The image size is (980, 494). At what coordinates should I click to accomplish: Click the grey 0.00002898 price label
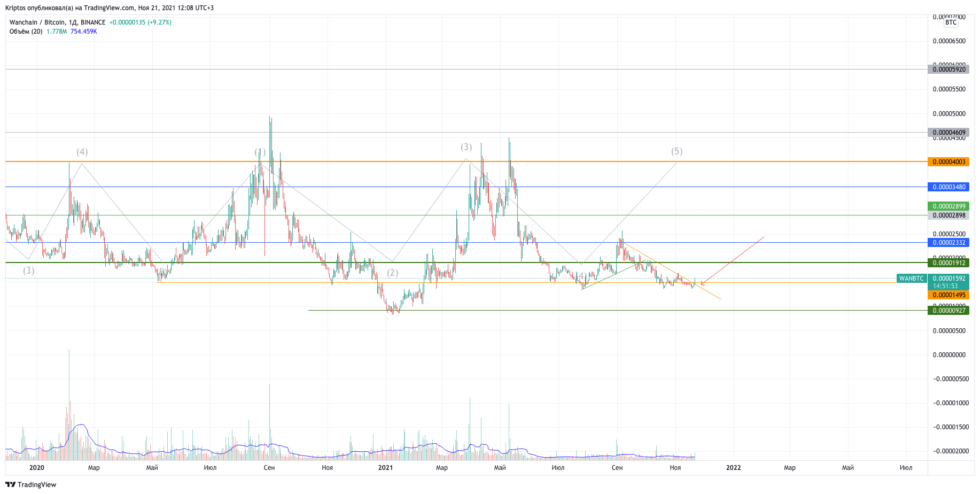pos(949,215)
